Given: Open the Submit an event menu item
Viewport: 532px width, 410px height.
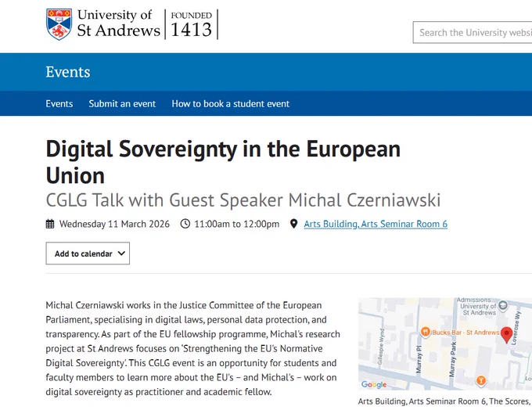Looking at the screenshot, I should pyautogui.click(x=122, y=103).
